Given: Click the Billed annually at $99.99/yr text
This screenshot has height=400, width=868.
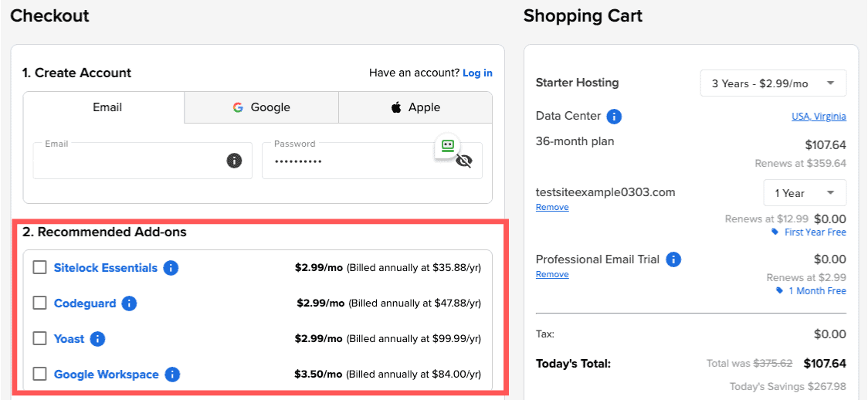Looking at the screenshot, I should tap(415, 339).
